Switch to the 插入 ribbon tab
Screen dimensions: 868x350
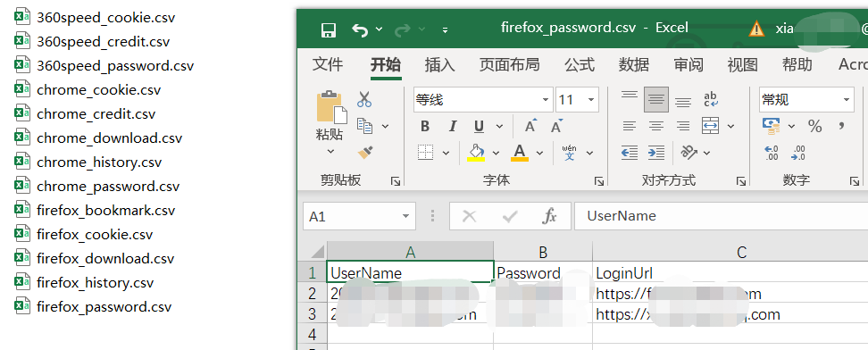(439, 65)
